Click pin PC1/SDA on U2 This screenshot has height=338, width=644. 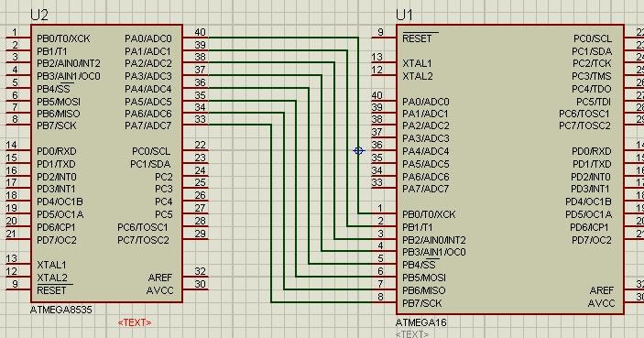click(x=150, y=164)
